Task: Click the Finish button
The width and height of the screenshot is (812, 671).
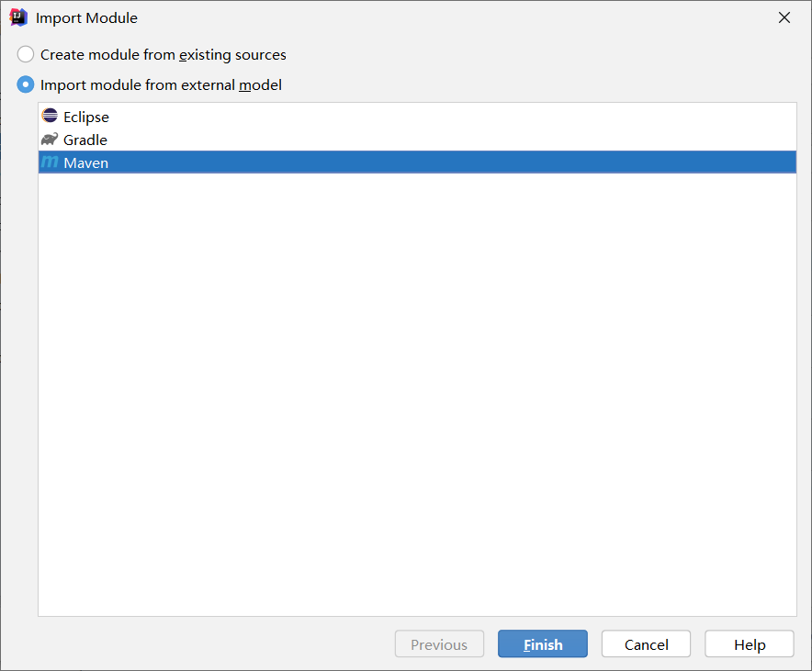Action: [542, 643]
